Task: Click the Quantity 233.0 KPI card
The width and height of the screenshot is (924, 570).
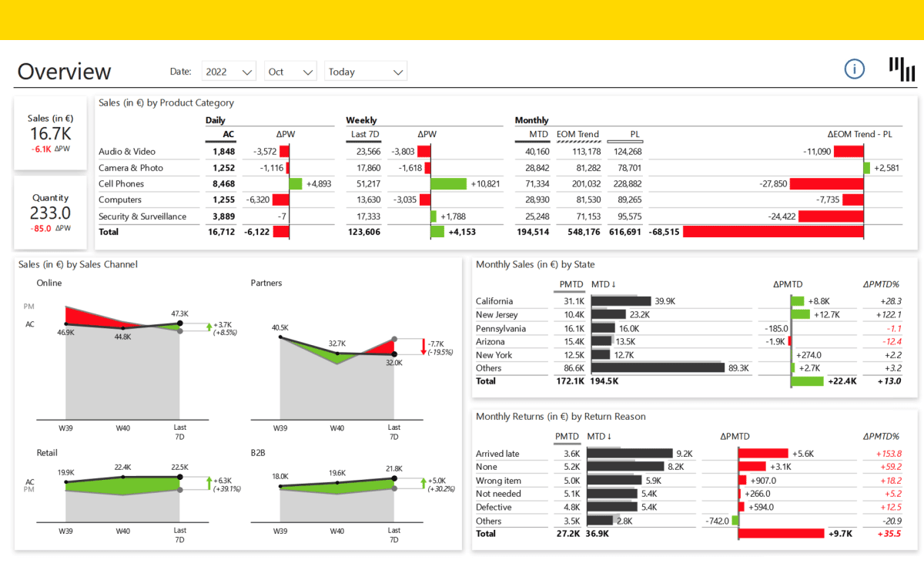Action: [x=50, y=212]
